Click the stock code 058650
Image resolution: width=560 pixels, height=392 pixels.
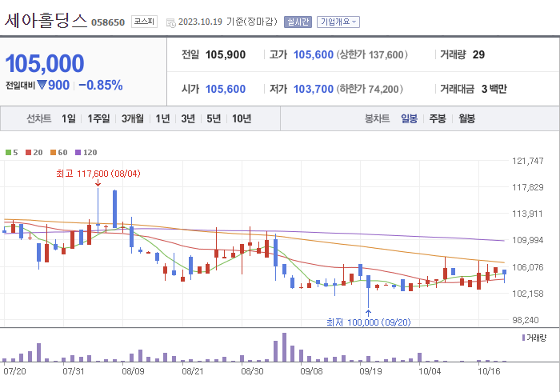point(108,22)
